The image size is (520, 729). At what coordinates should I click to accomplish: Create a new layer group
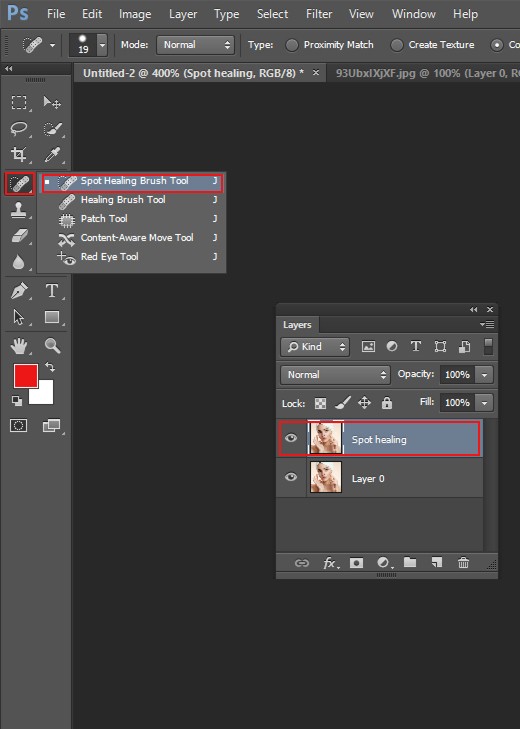point(410,563)
